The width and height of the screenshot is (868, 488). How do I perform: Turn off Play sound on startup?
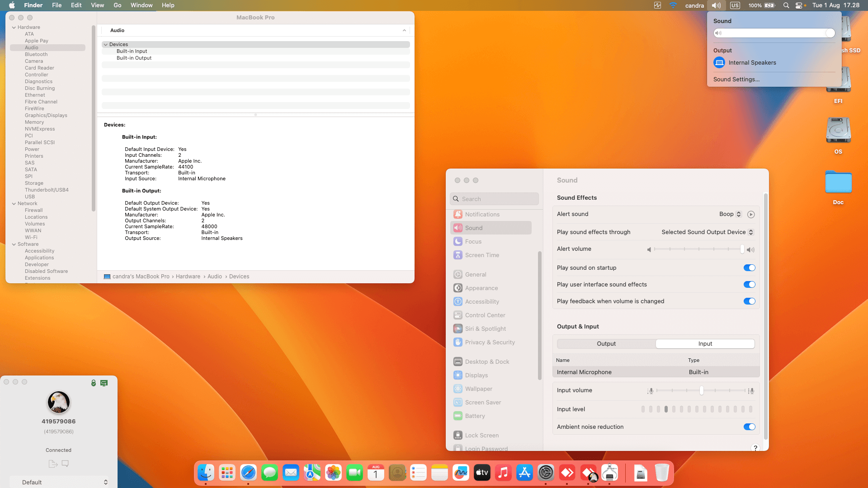pyautogui.click(x=749, y=268)
